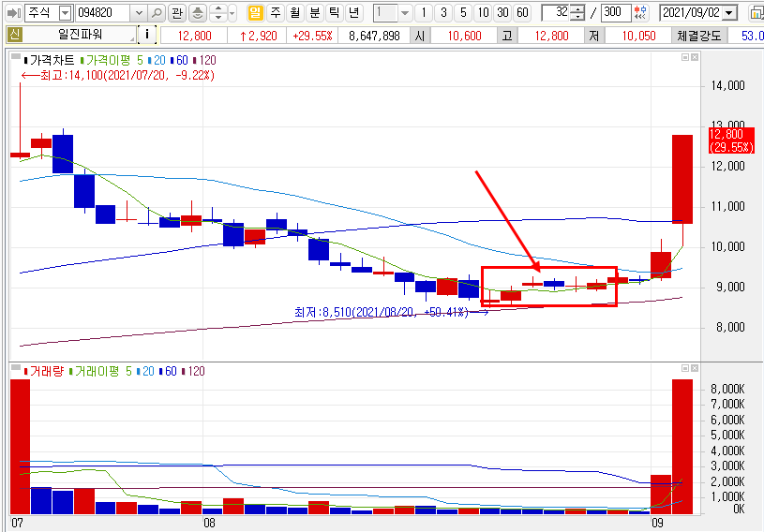Open the 주식 market type dropdown
This screenshot has width=764, height=532.
66,13
